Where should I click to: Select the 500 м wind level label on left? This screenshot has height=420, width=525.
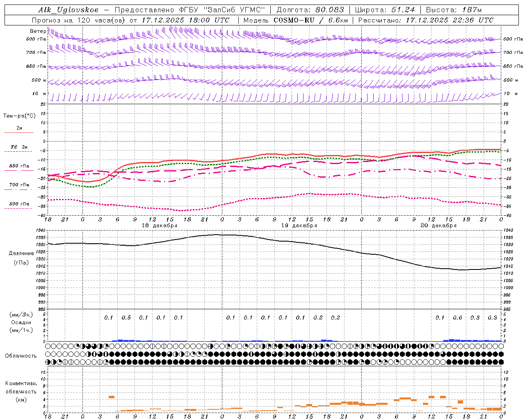39,80
